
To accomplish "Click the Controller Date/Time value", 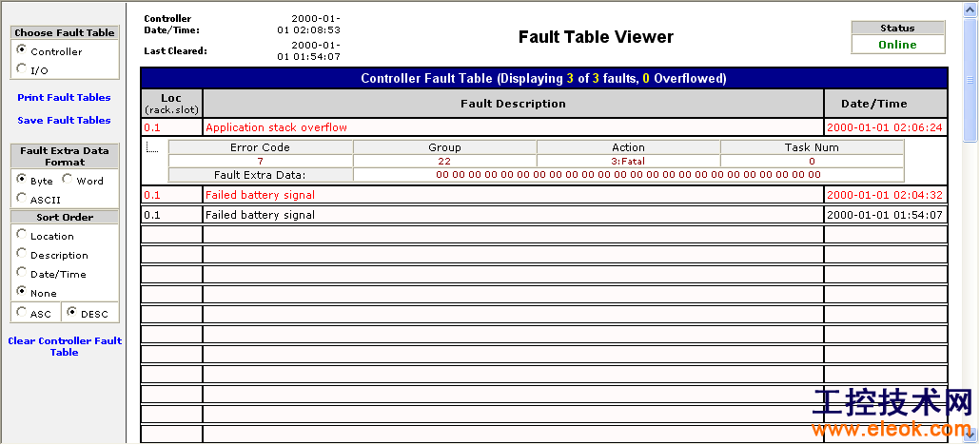I will click(309, 25).
